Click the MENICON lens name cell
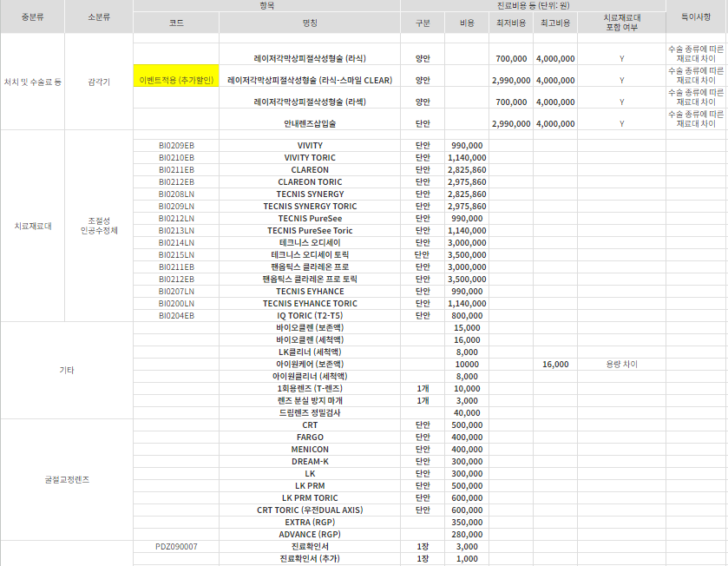728x566 pixels. [x=310, y=450]
